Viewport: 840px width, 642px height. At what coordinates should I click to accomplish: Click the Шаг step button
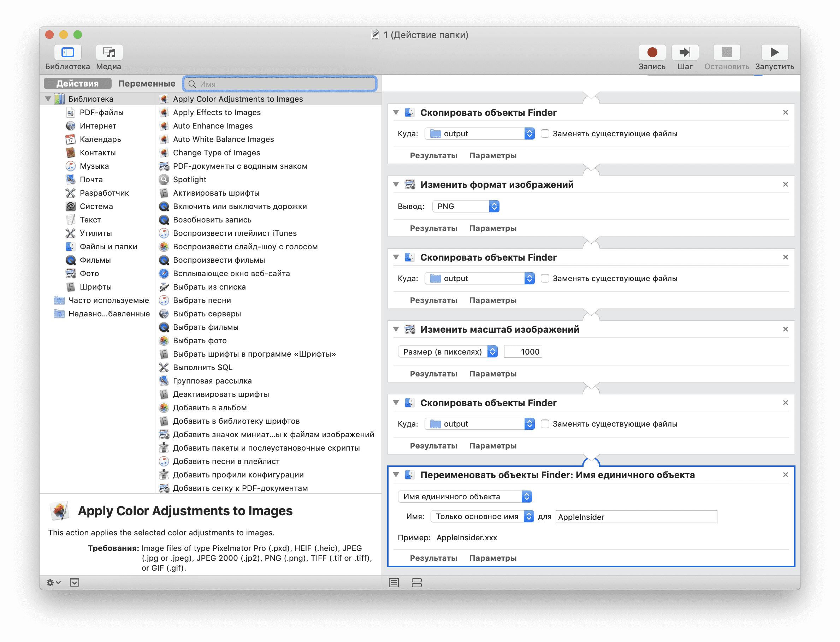pyautogui.click(x=685, y=52)
